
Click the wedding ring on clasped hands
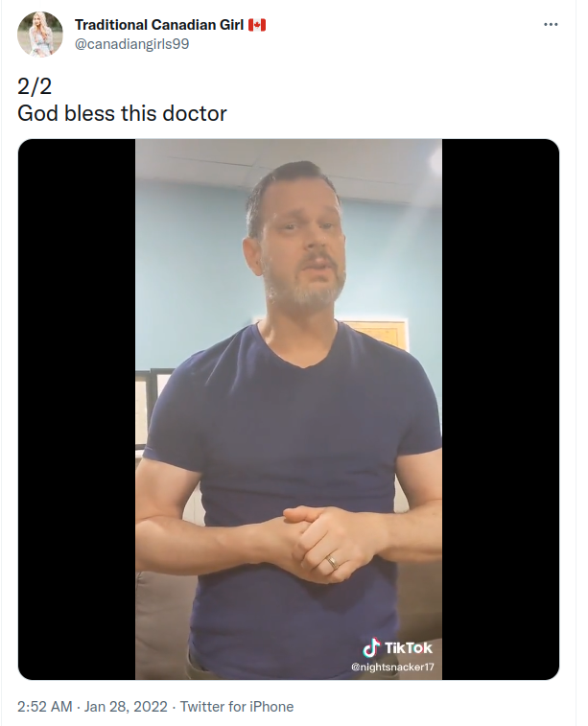332,563
